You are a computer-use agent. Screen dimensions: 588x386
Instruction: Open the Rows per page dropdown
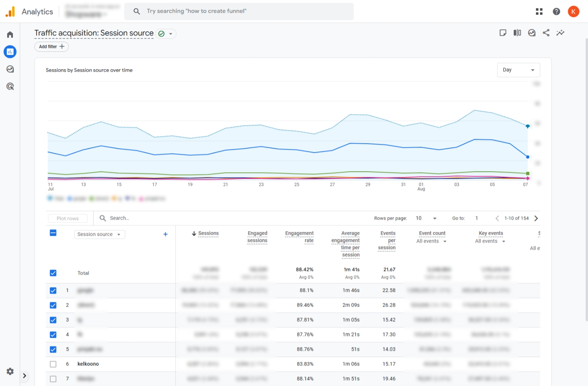pyautogui.click(x=426, y=218)
